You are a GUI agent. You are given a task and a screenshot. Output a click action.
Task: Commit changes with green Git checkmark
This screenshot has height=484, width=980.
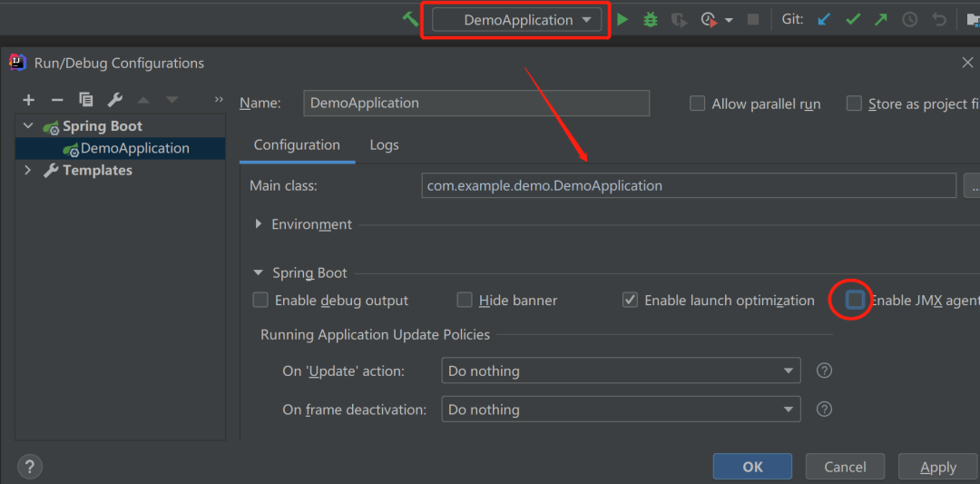(x=852, y=20)
